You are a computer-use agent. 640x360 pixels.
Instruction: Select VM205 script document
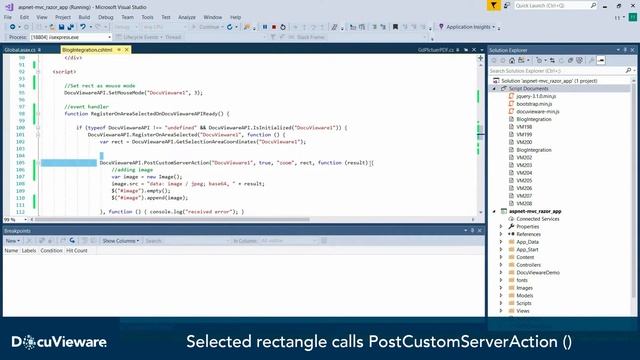[524, 180]
